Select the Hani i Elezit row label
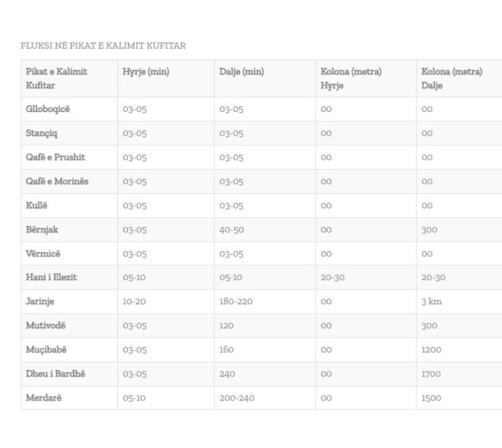Image resolution: width=502 pixels, height=448 pixels. pos(51,277)
